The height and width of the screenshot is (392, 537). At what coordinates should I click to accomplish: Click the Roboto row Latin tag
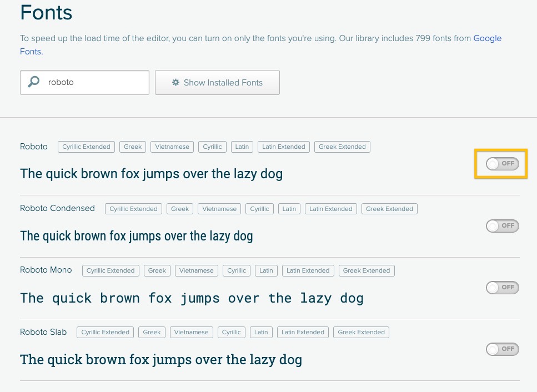[x=242, y=147]
